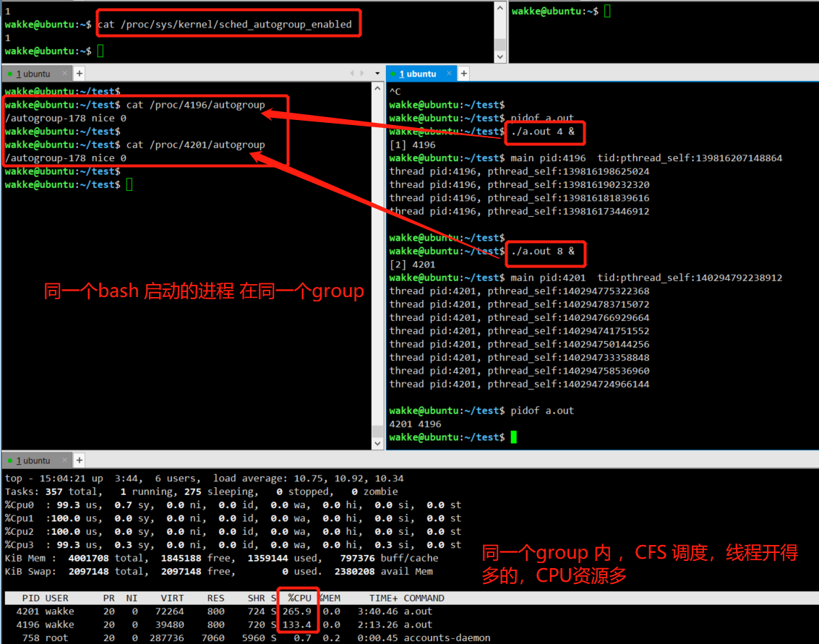
Task: Click the scroll-up arrow on the top terminal scrollbar
Action: pos(500,7)
